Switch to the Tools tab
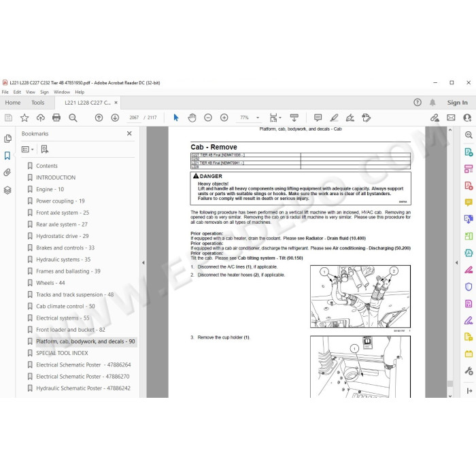The height and width of the screenshot is (476, 476). 37,103
